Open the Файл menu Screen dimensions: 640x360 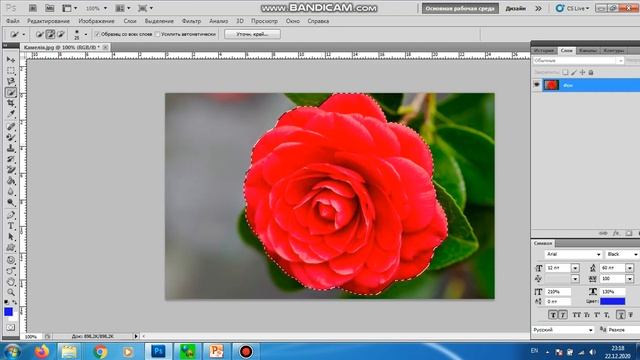pyautogui.click(x=13, y=21)
